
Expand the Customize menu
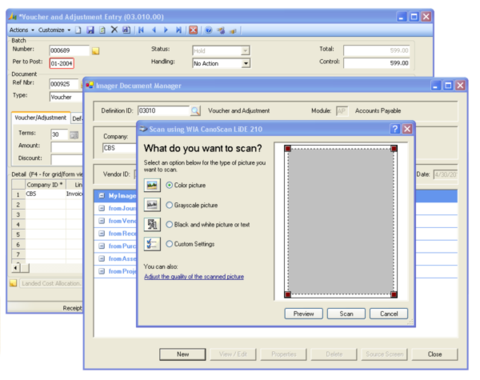pyautogui.click(x=54, y=30)
